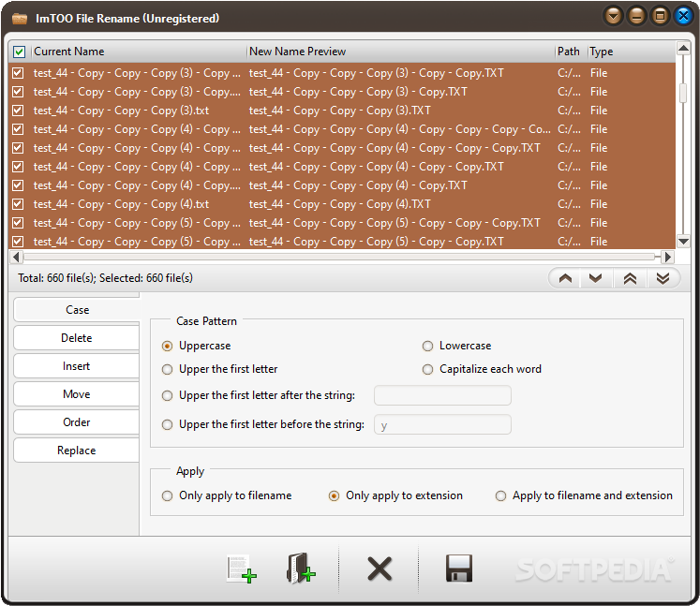This screenshot has height=606, width=700.
Task: Click the Add folder icon
Action: 301,569
